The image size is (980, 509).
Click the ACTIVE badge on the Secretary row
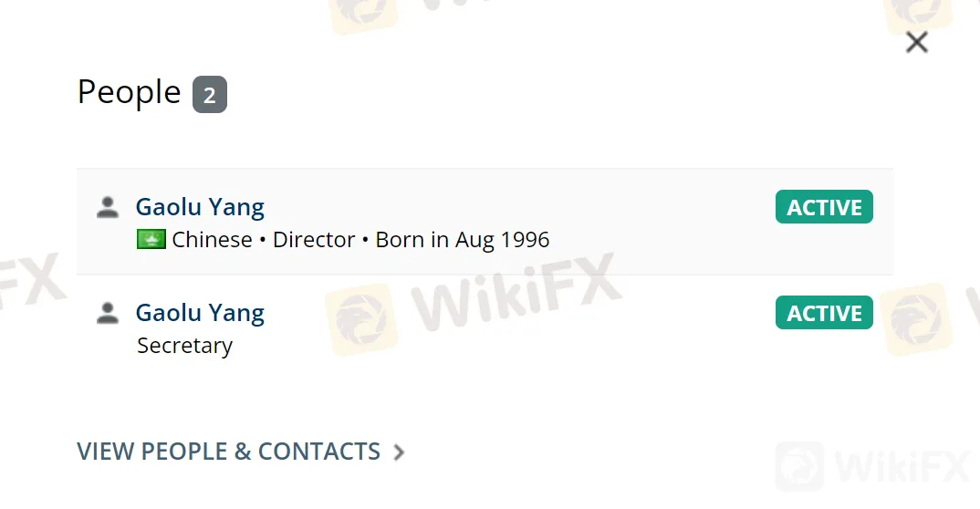824,313
